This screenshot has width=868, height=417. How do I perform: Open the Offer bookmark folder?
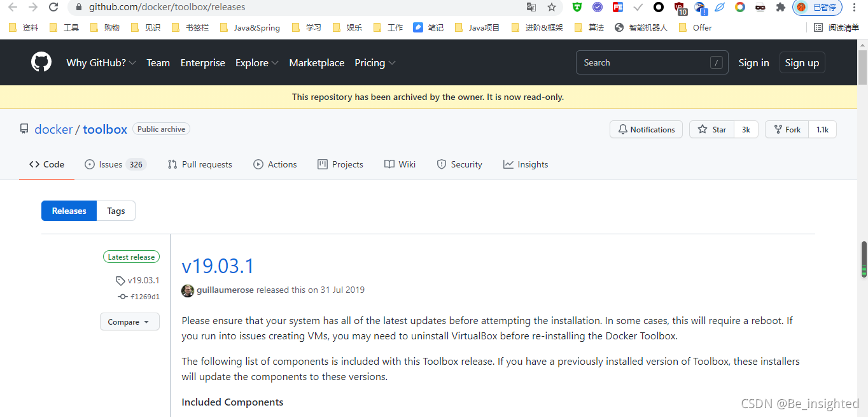[696, 27]
